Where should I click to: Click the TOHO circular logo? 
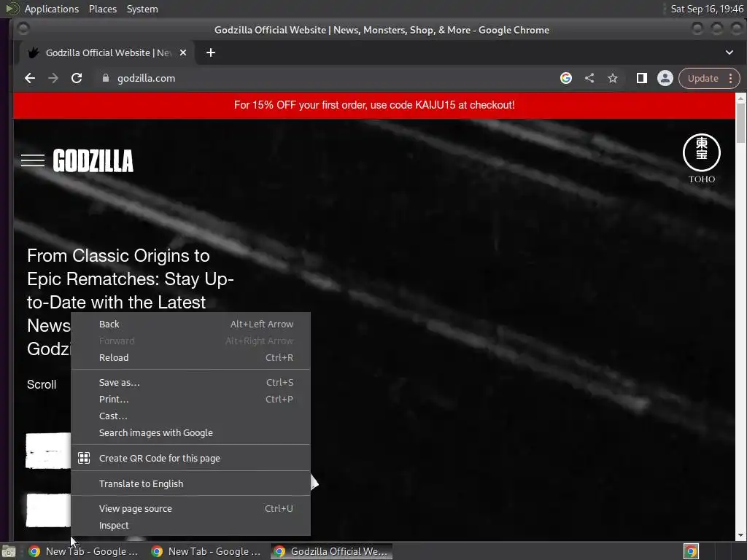702,152
